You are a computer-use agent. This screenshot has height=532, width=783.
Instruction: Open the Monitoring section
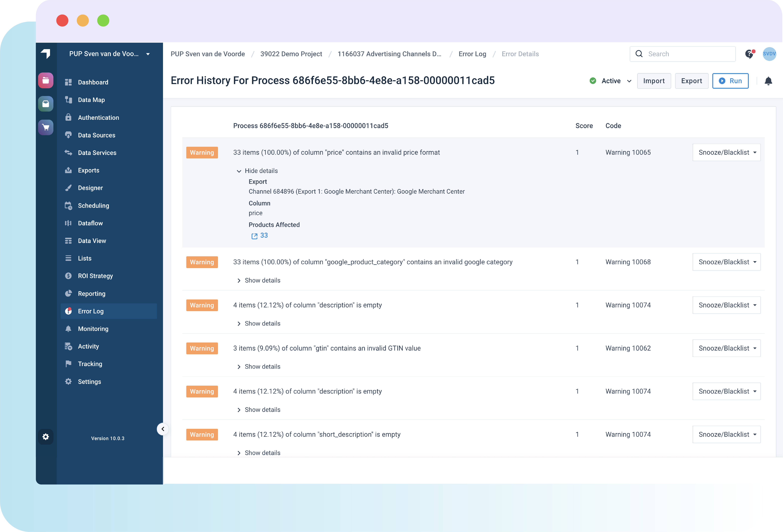pyautogui.click(x=93, y=329)
